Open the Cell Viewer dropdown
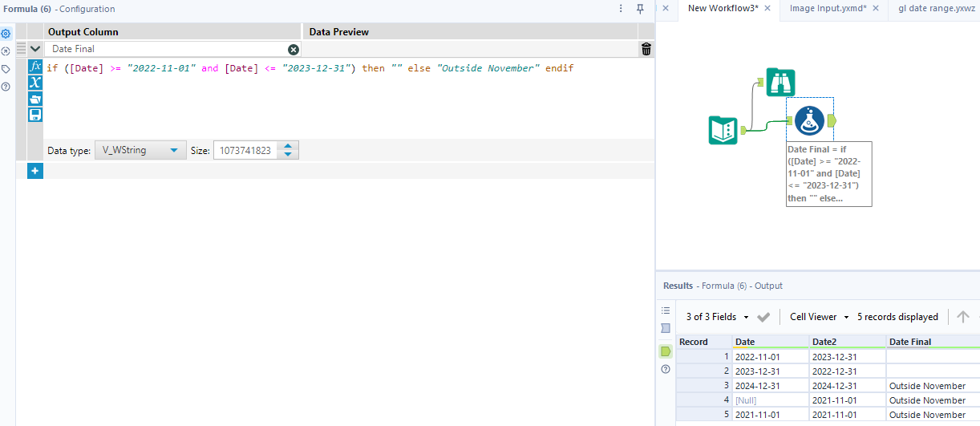Image resolution: width=980 pixels, height=426 pixels. [x=819, y=317]
